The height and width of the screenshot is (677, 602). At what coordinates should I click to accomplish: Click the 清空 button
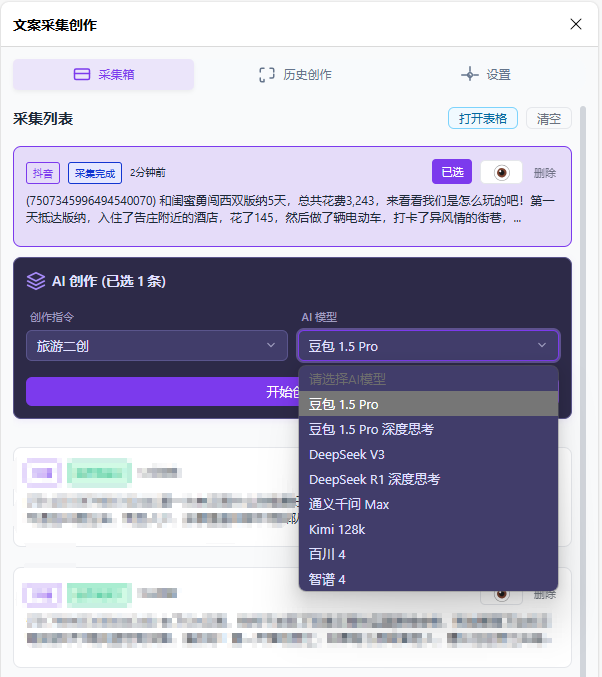pos(549,118)
